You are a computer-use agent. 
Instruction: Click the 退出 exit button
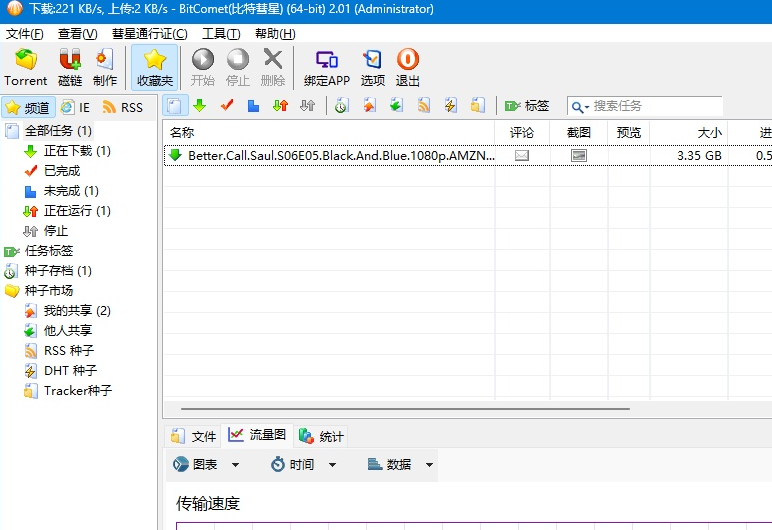coord(408,67)
